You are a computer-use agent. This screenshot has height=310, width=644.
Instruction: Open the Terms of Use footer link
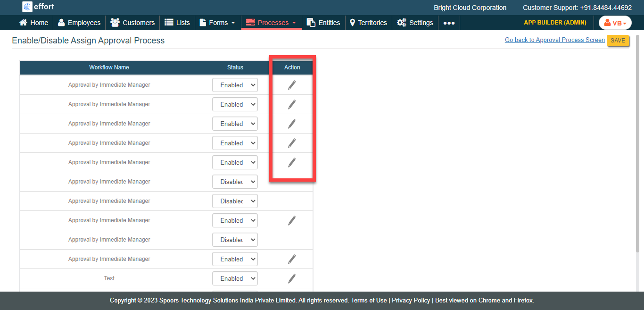(369, 301)
